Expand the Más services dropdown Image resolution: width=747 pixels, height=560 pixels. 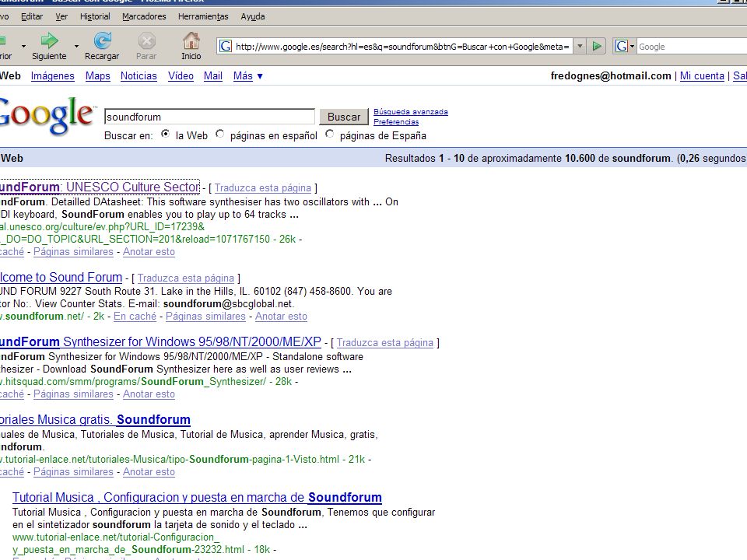point(247,75)
